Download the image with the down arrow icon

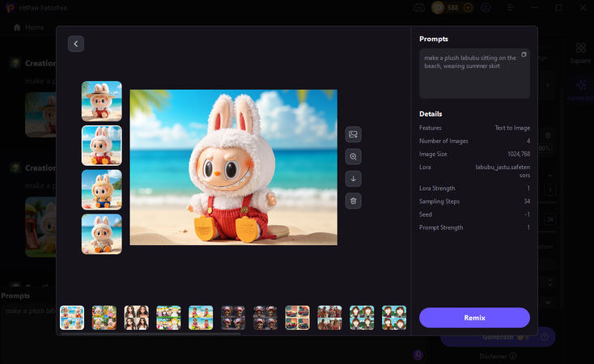[x=353, y=179]
